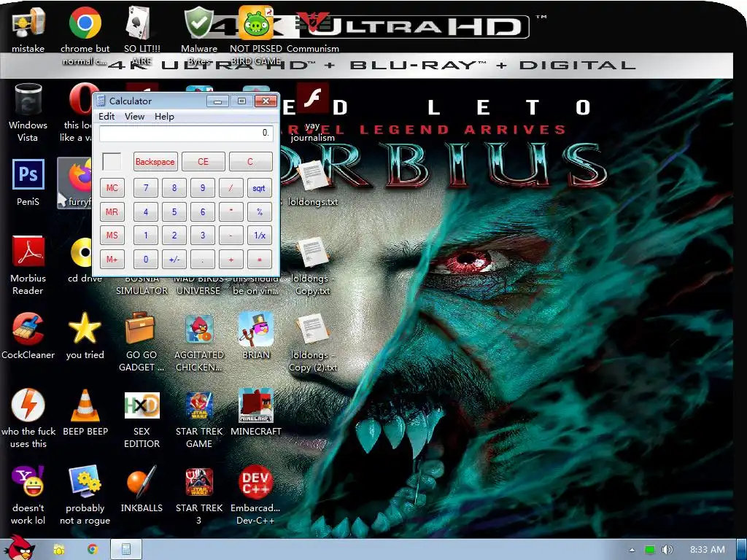Open the 'probably not a rogue' icon
The width and height of the screenshot is (747, 560).
pyautogui.click(x=85, y=496)
